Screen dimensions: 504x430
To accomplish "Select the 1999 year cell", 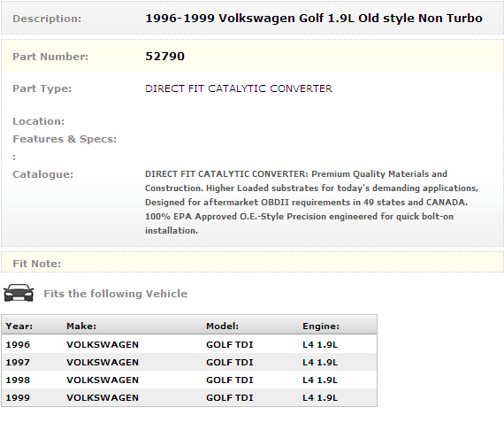I will pos(18,398).
